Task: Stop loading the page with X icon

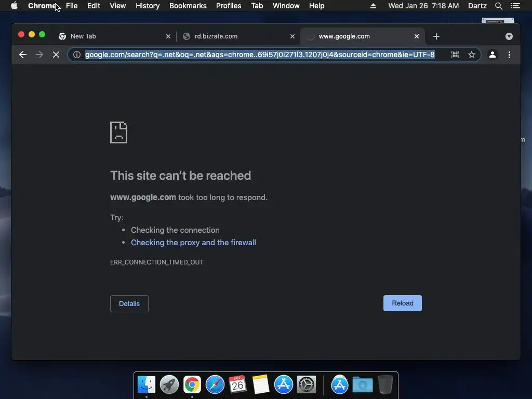Action: pyautogui.click(x=56, y=55)
